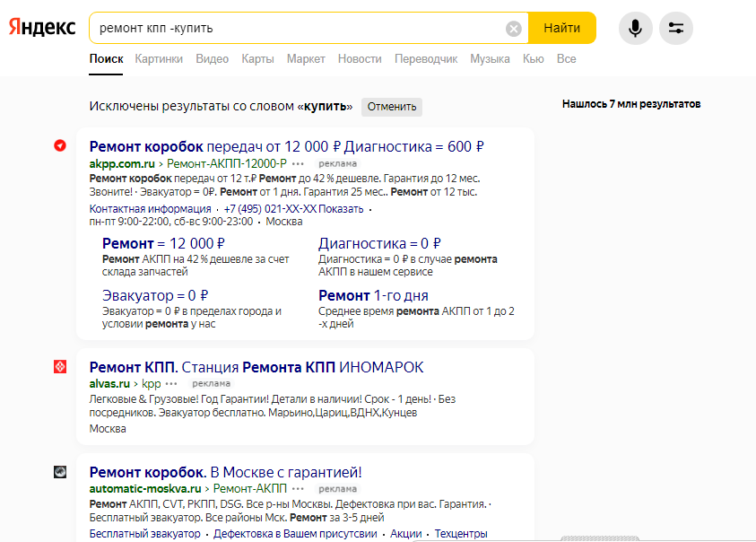The image size is (756, 542).
Task: Open the Кью tab
Action: [x=534, y=59]
